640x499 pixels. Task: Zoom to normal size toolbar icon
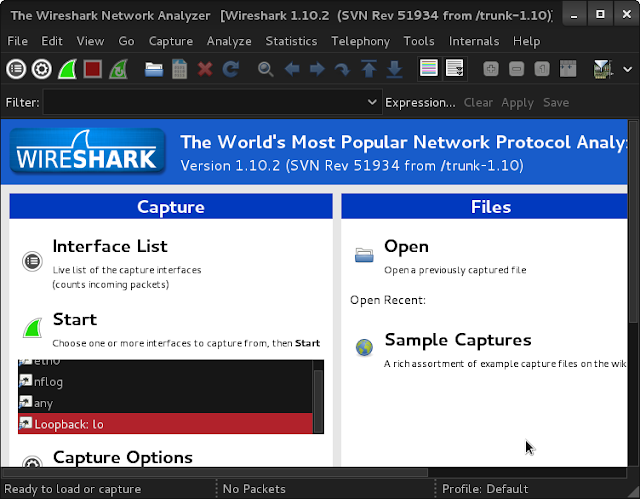(542, 69)
